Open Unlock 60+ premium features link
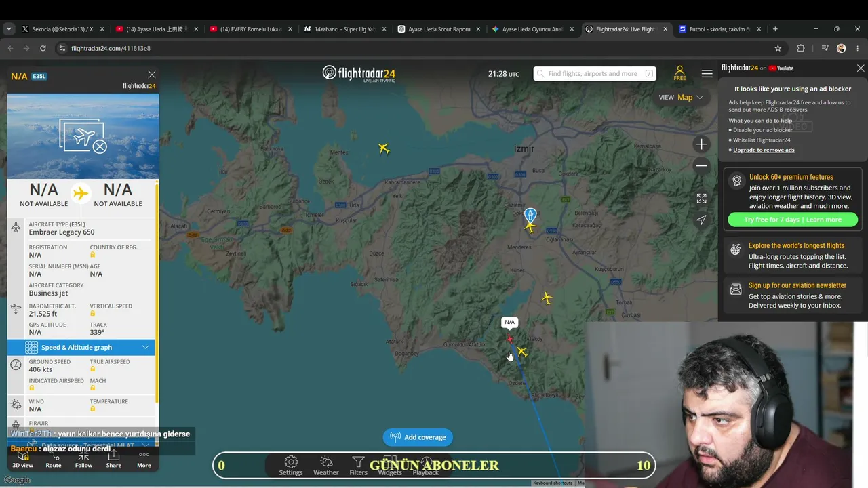This screenshot has width=868, height=488. [791, 177]
